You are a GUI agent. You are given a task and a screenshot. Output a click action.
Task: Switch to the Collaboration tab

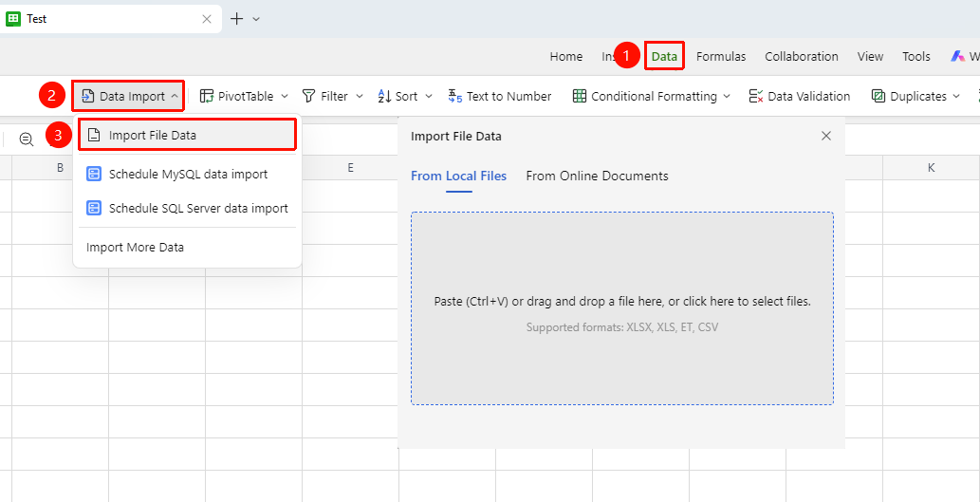(802, 56)
